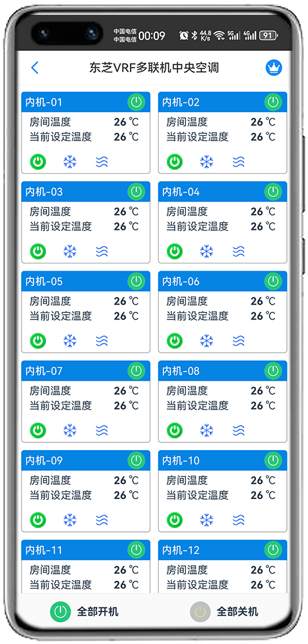Click the green power status icon in 内机-02
The width and height of the screenshot is (308, 644).
click(x=175, y=162)
